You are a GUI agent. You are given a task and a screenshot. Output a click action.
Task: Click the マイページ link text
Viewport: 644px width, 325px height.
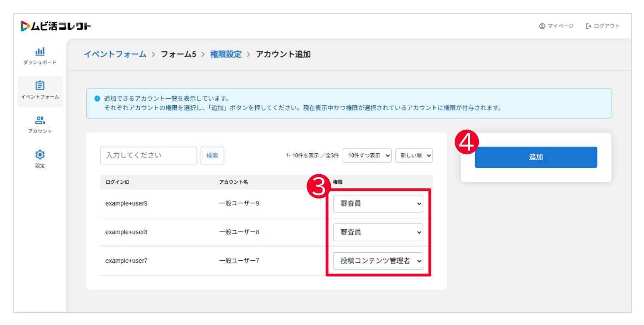point(561,26)
